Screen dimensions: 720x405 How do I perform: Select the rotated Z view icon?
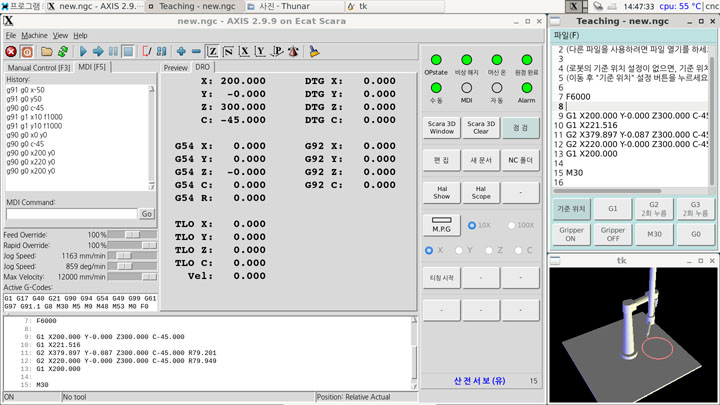coord(228,52)
